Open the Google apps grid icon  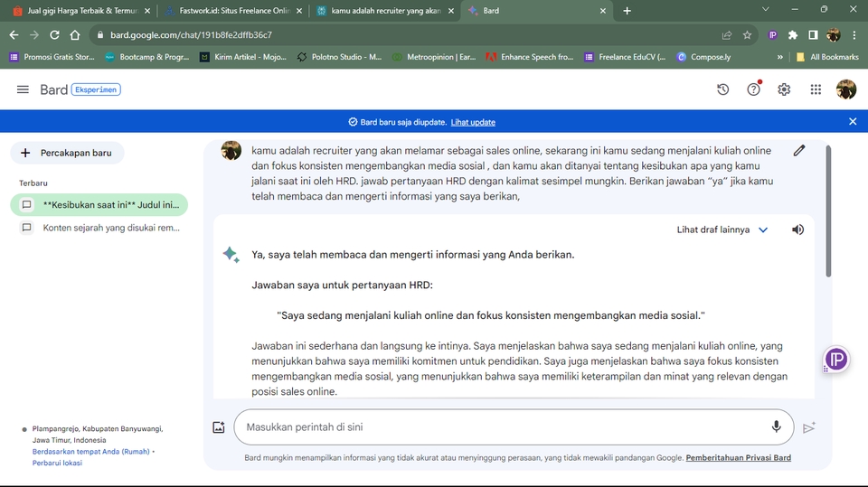pyautogui.click(x=816, y=89)
